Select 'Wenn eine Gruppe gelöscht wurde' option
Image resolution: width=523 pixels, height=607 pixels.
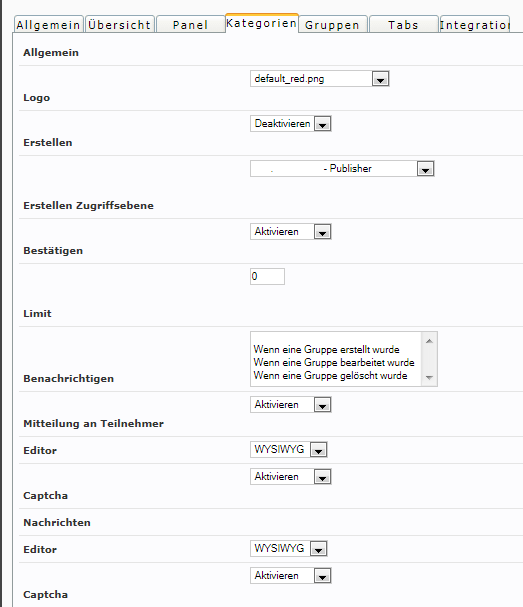(330, 376)
